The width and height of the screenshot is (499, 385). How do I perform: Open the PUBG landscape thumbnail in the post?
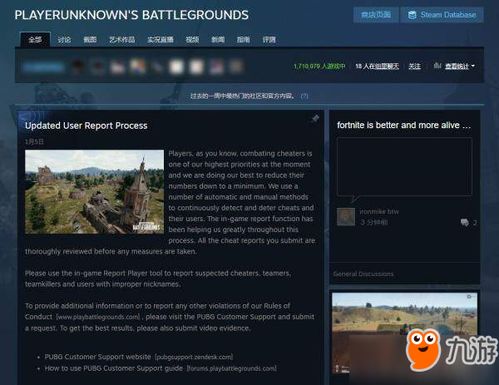[94, 192]
